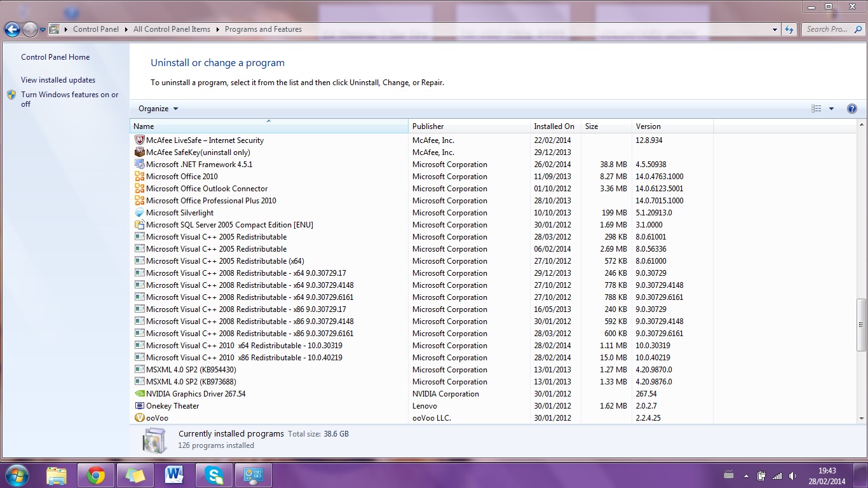Screen dimensions: 868x488
Task: Open the help question-mark icon
Action: pyautogui.click(x=852, y=109)
